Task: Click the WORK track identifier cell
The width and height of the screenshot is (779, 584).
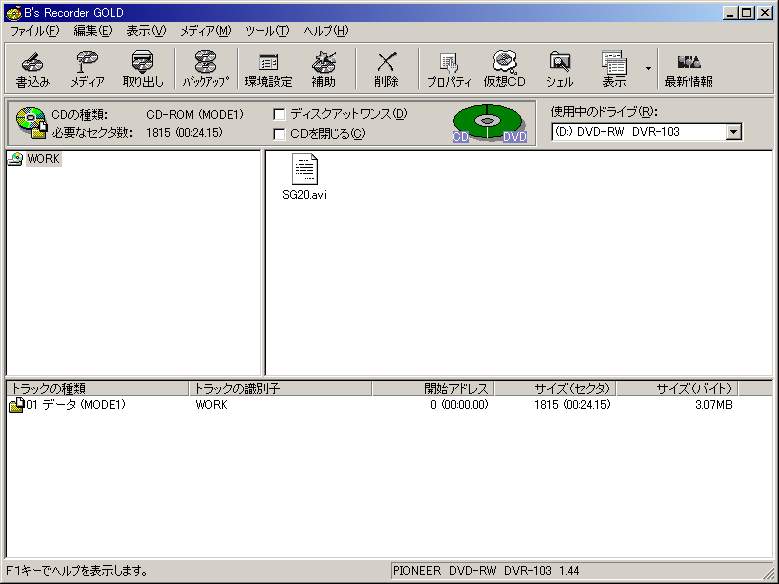Action: (211, 405)
